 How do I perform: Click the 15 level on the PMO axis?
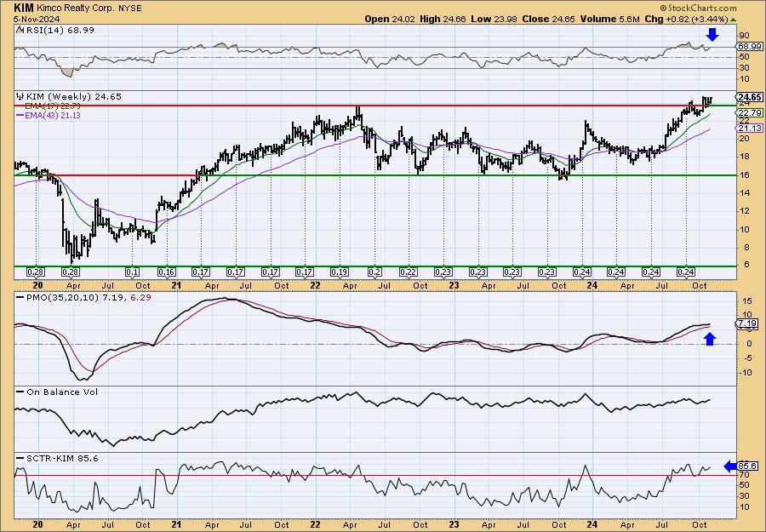pyautogui.click(x=746, y=301)
